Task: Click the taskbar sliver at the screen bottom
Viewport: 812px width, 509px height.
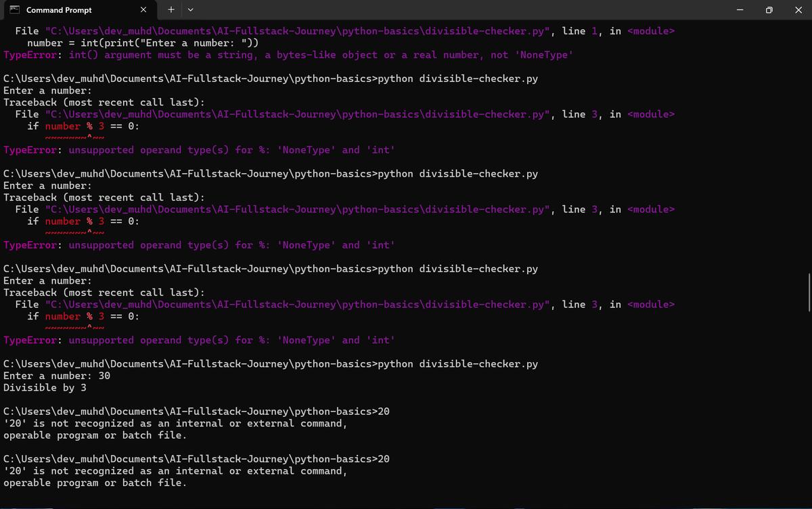Action: point(406,508)
